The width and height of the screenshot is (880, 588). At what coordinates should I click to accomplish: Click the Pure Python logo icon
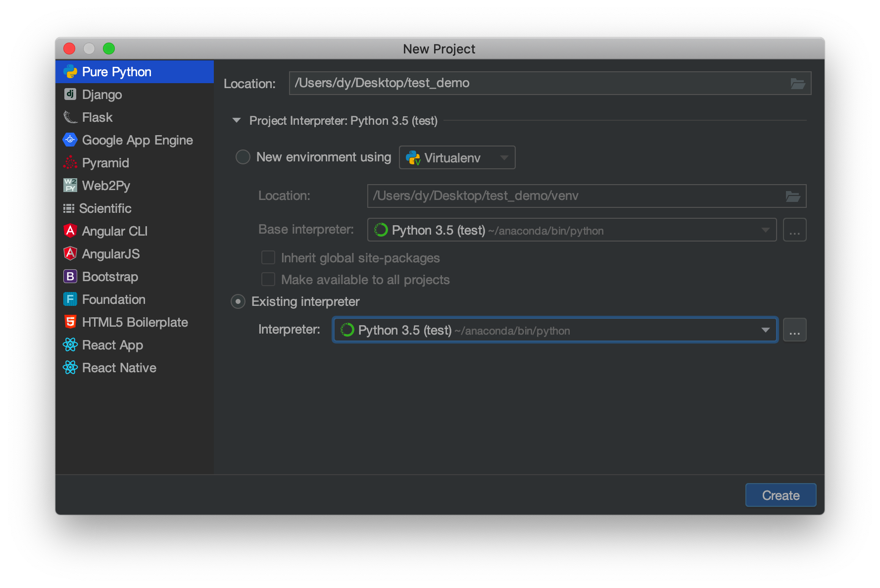(70, 72)
